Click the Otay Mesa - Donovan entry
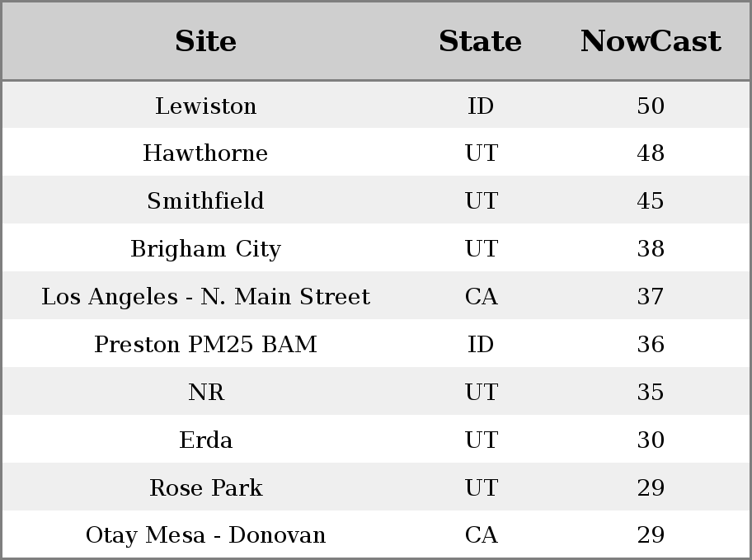752x560 pixels. click(205, 535)
